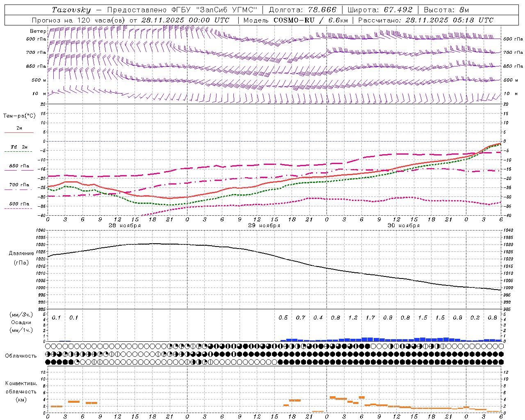525x420 pixels.
Task: Click the 3-hour precipitation value 1.2
Action: tap(353, 317)
